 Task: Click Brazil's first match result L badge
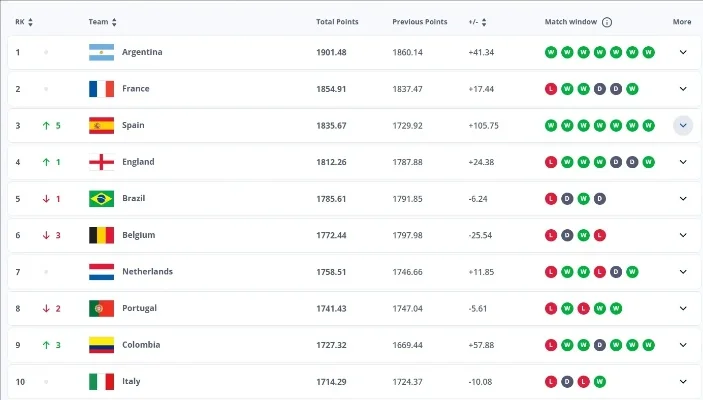pos(551,199)
